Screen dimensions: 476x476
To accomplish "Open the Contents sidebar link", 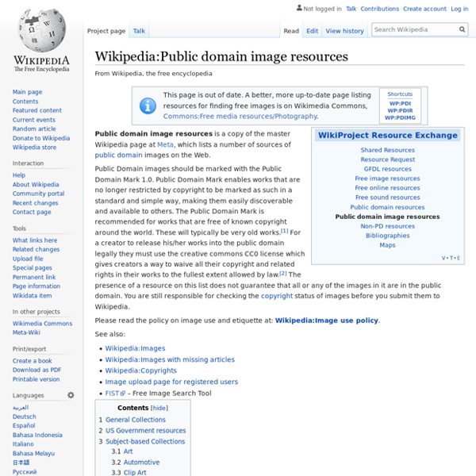I will point(25,102).
